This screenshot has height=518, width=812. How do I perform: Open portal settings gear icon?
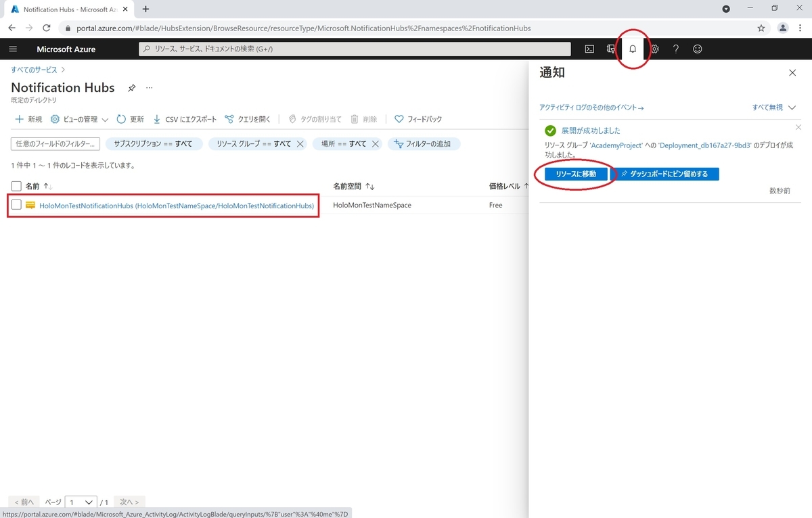654,49
